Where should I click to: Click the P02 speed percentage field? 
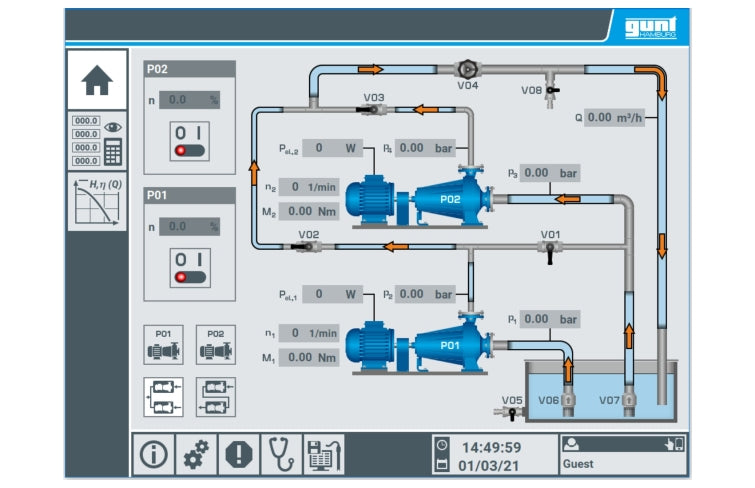tap(189, 100)
